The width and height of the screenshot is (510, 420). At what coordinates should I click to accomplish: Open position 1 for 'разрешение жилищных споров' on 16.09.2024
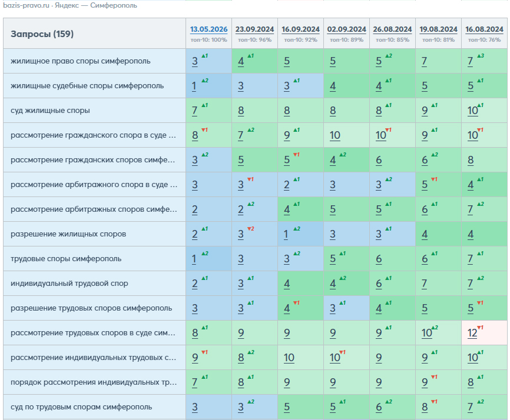286,234
